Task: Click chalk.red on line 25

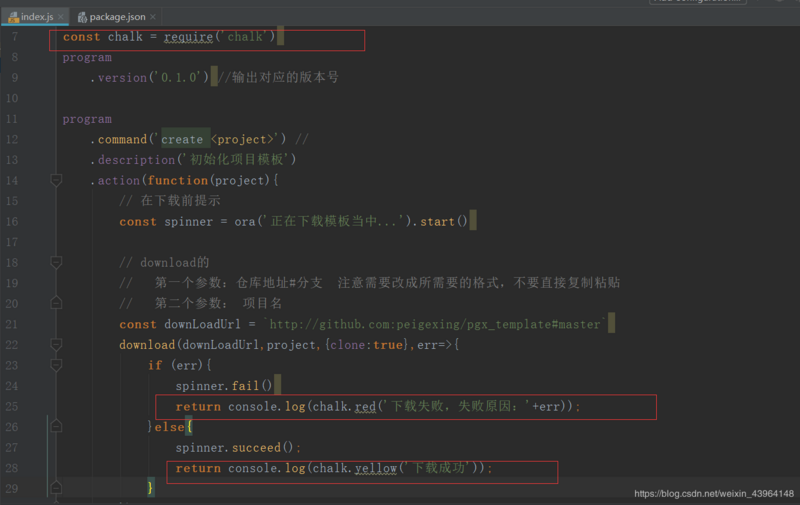Action: click(x=344, y=406)
